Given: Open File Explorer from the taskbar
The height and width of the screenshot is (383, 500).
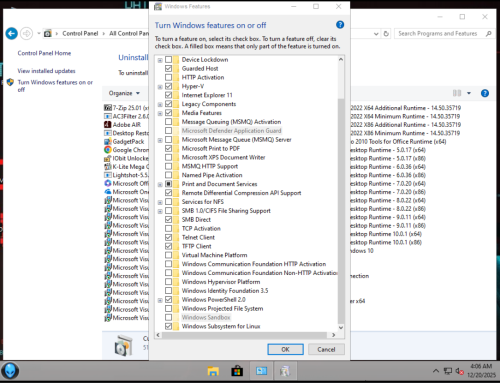Looking at the screenshot, I should [x=213, y=371].
